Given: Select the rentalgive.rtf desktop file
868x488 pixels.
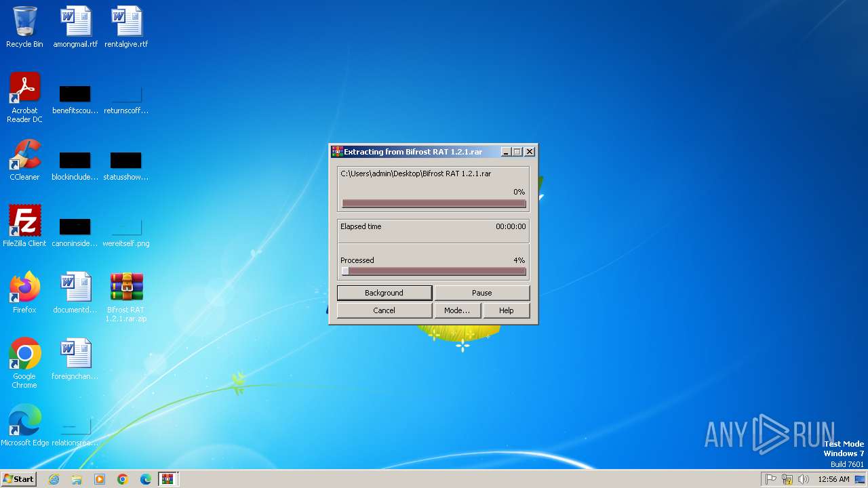Looking at the screenshot, I should click(x=126, y=27).
